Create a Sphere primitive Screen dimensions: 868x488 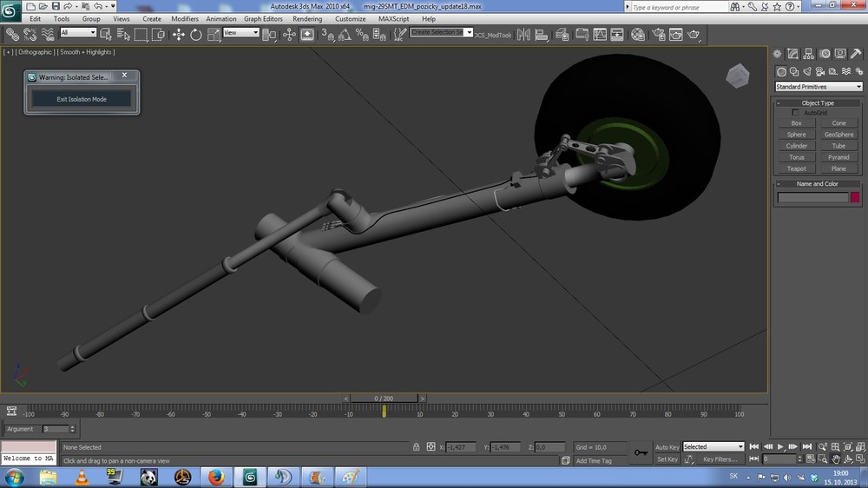coord(796,135)
